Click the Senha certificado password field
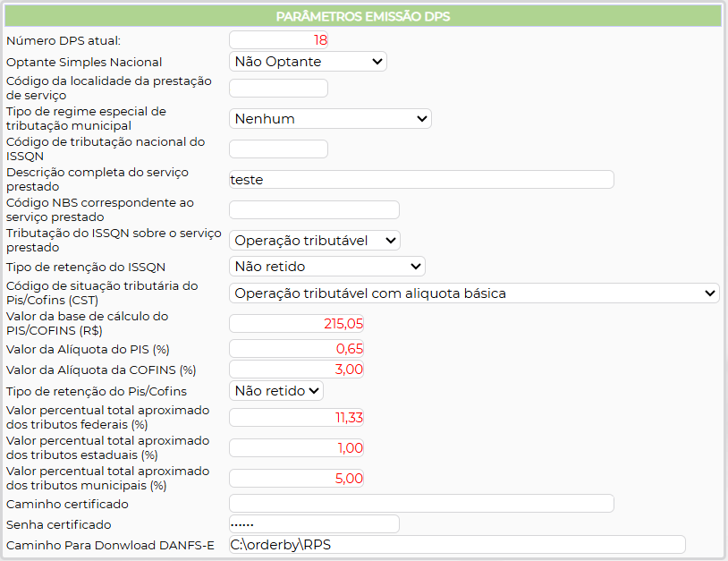The image size is (728, 561). point(314,524)
